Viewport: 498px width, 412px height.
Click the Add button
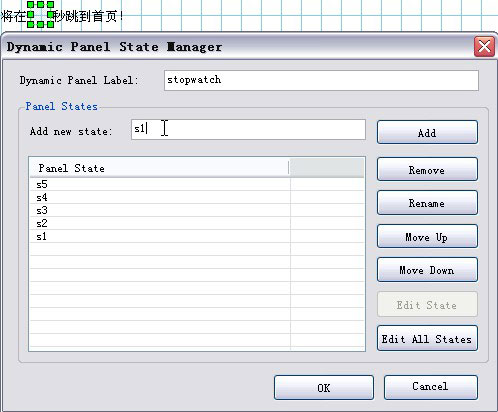[427, 132]
